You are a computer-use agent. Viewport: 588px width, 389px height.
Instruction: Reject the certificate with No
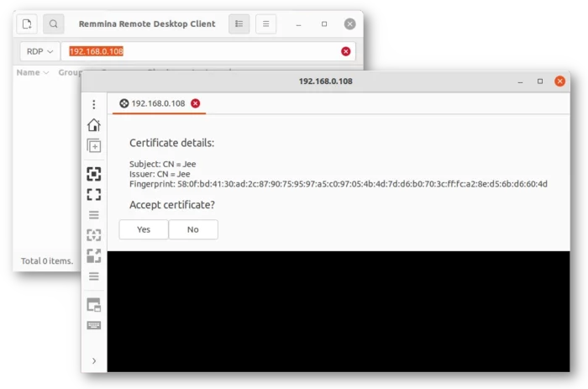click(x=193, y=229)
